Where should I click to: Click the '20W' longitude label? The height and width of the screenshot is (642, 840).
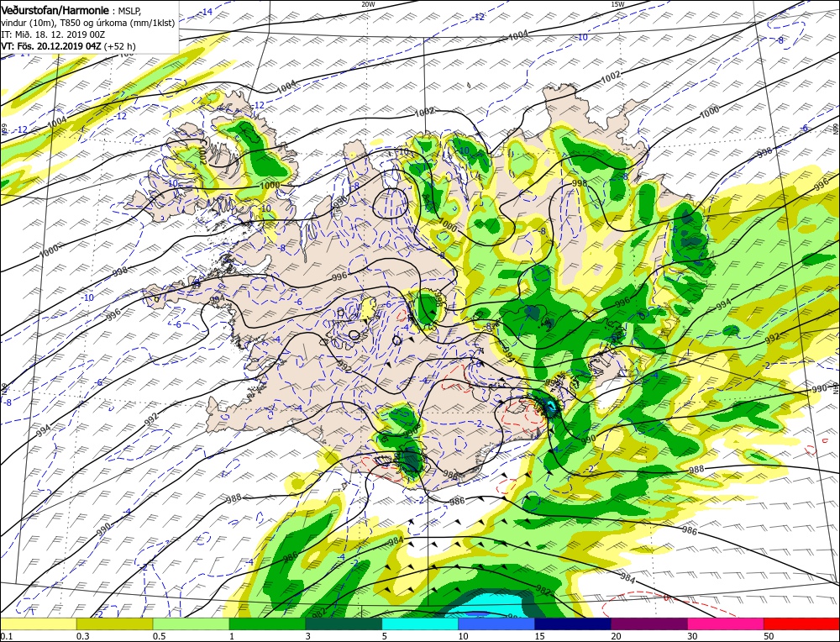pos(368,3)
